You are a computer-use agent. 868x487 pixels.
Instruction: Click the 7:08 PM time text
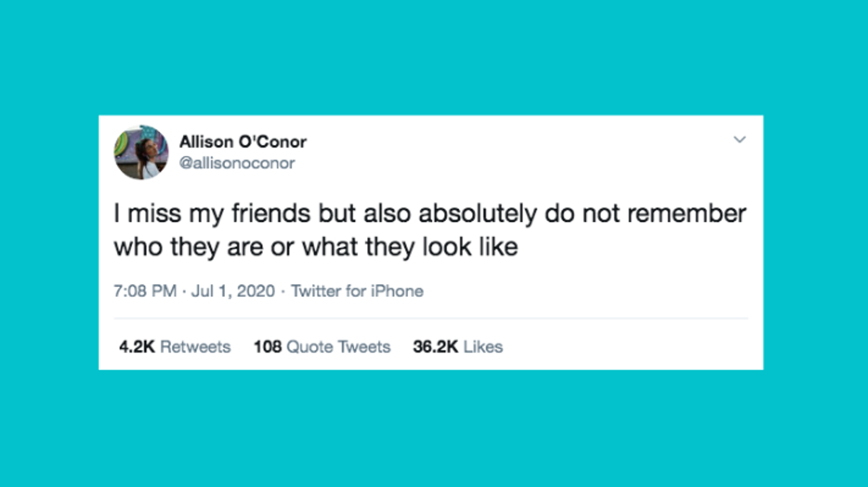coord(144,290)
